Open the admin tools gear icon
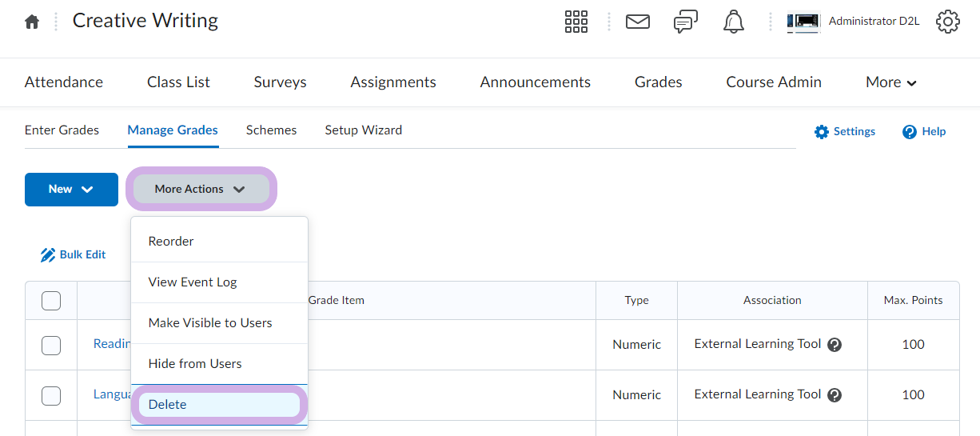Screen dimensions: 980x436 click(x=947, y=22)
